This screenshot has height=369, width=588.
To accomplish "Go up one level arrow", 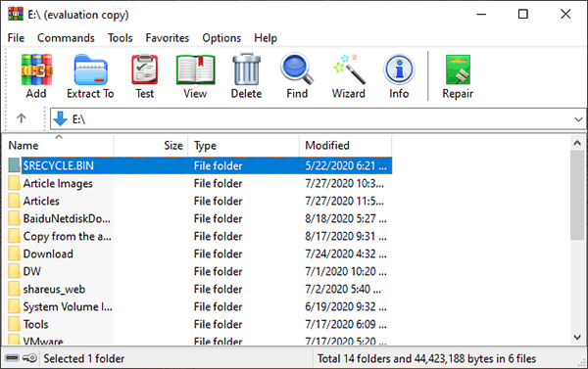I will point(22,118).
